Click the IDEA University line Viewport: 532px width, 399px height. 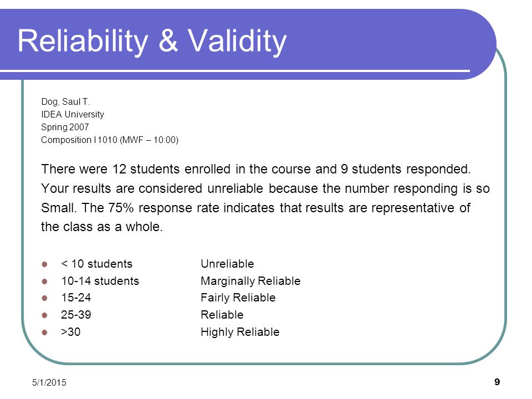[x=73, y=114]
